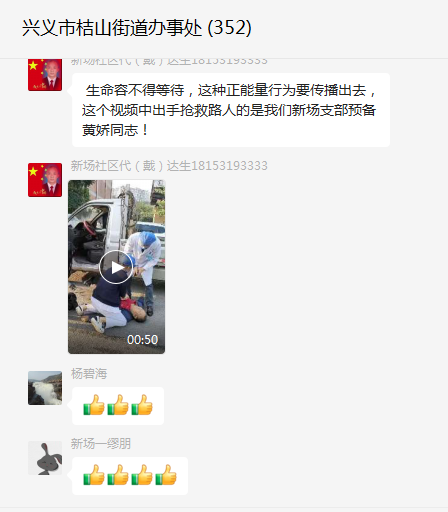
Task: Click the 00:50 duration label on the video
Action: (143, 340)
